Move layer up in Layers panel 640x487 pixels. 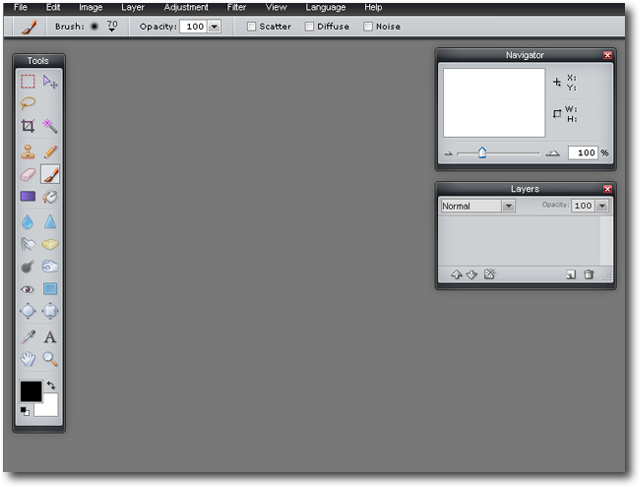(456, 275)
